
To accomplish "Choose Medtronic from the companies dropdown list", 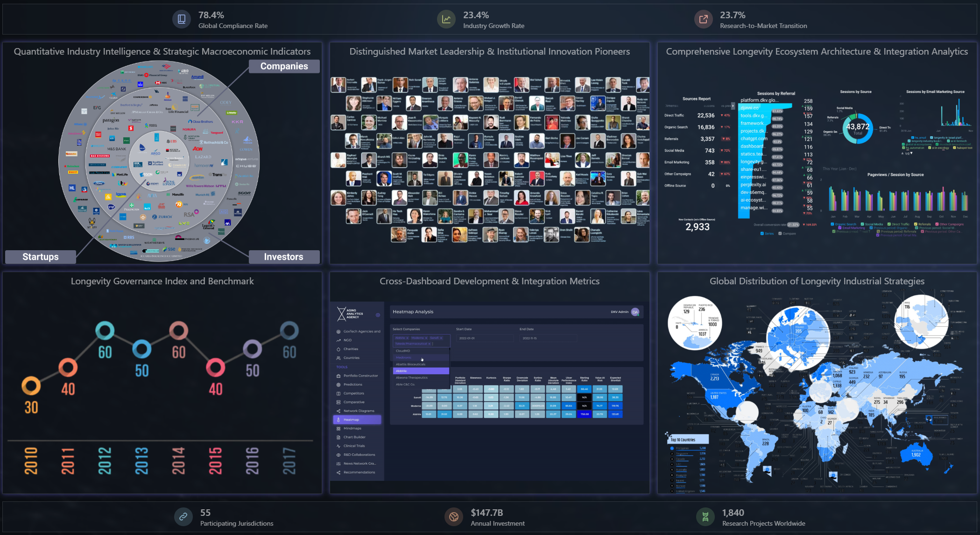I will [404, 358].
